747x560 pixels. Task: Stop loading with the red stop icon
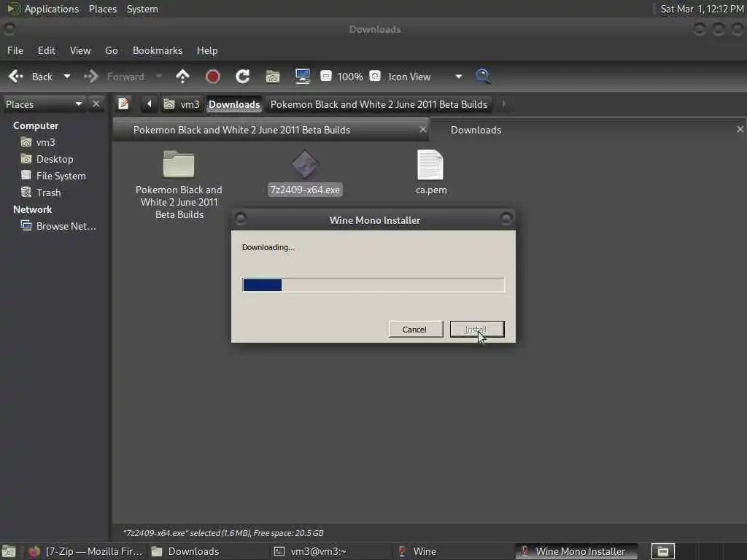click(212, 76)
